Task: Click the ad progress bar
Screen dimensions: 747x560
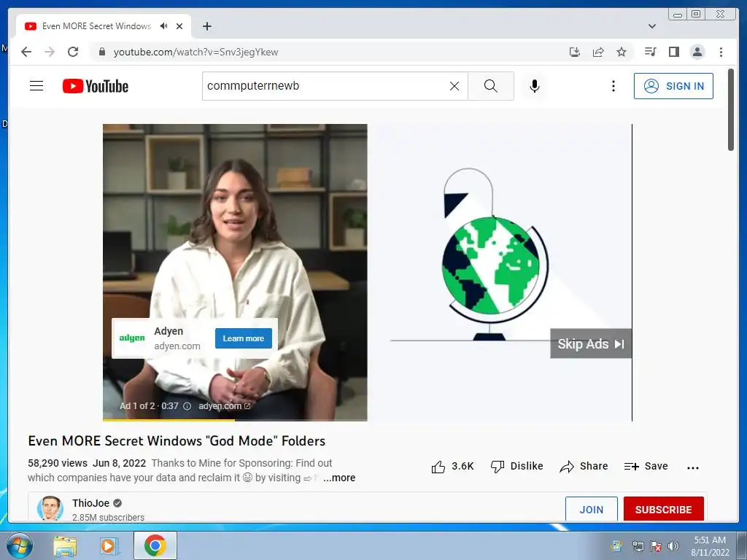Action: 235,420
